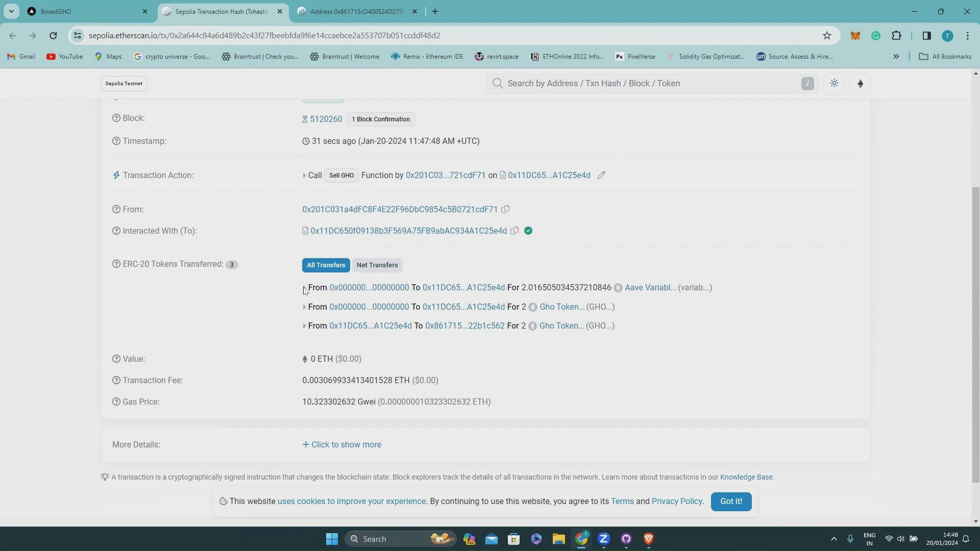Open the All Bookmarks folder
Screen dimensions: 980x551
tap(945, 57)
